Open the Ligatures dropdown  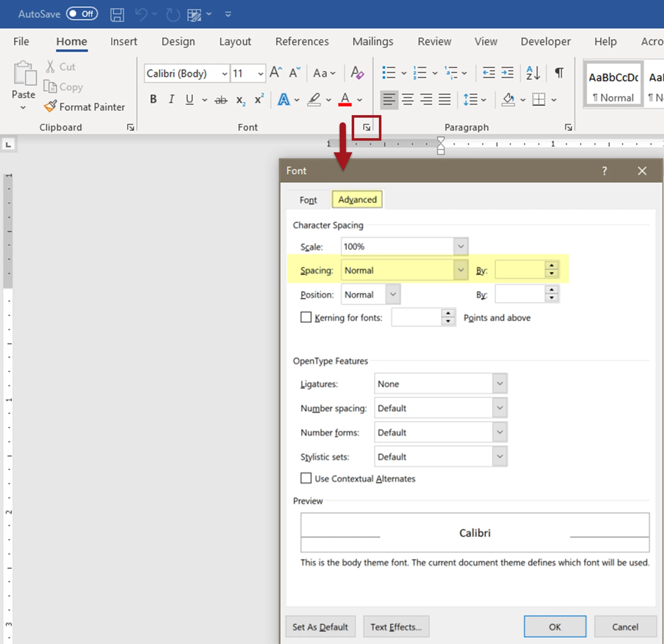click(x=499, y=384)
